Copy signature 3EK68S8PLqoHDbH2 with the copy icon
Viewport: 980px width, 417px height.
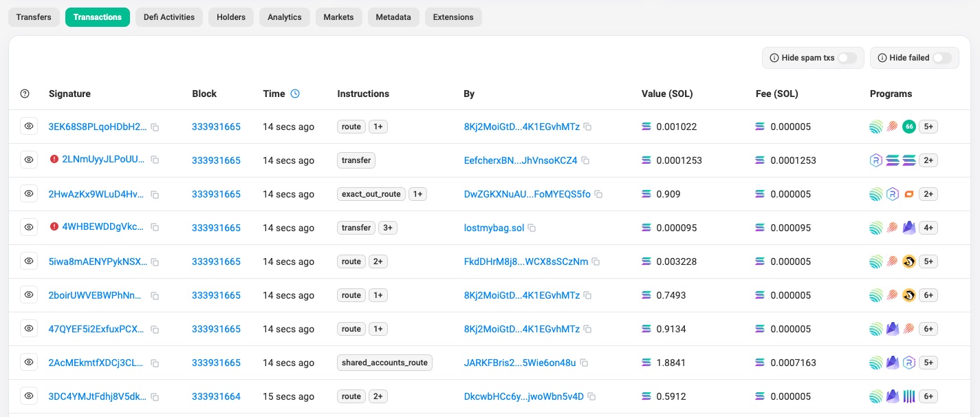pos(155,127)
